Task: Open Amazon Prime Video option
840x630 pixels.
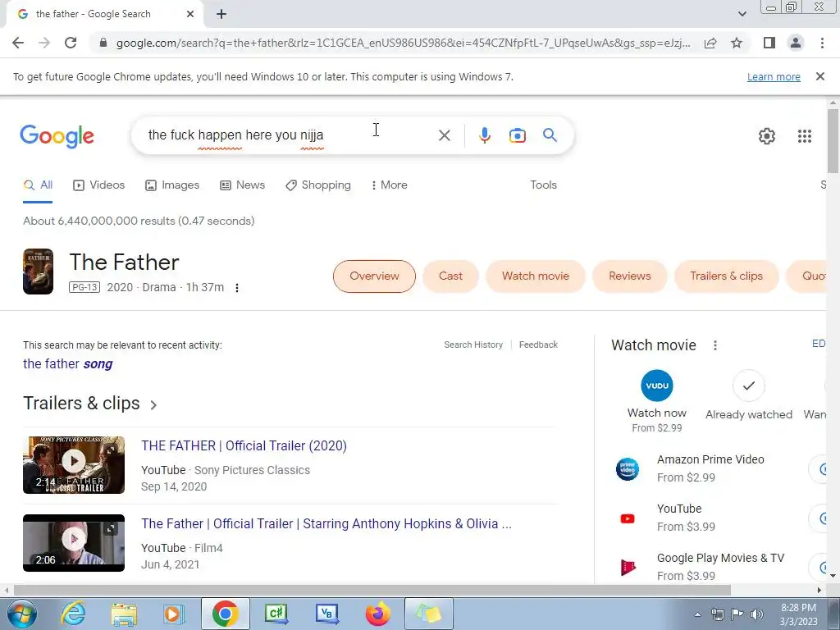Action: (710, 468)
